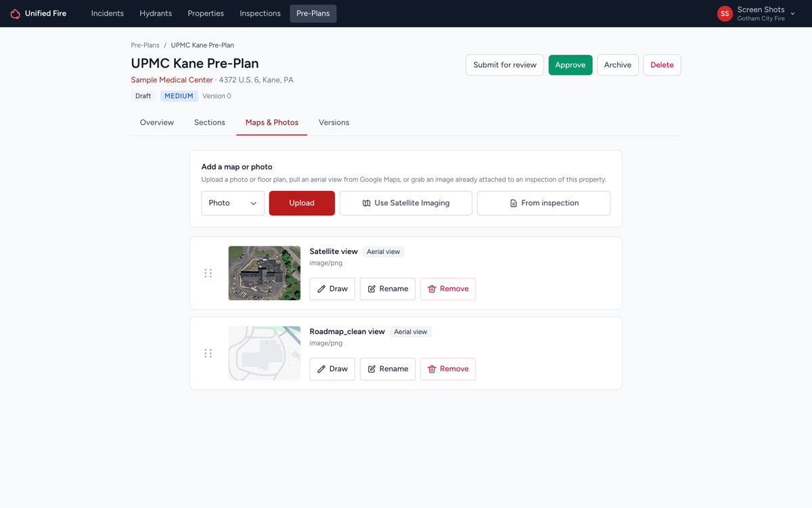The image size is (812, 508).
Task: Click the pencil icon in Roadmap_clean view Draw
Action: coord(321,369)
